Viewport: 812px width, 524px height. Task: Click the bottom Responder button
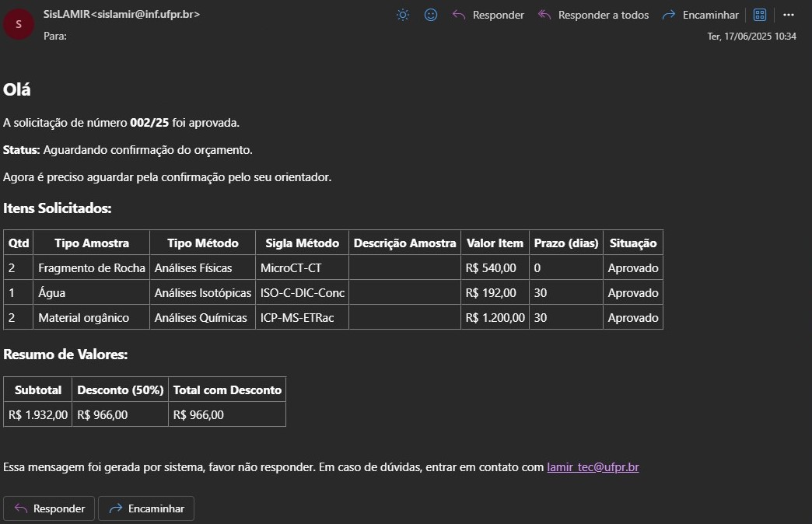[x=49, y=508]
